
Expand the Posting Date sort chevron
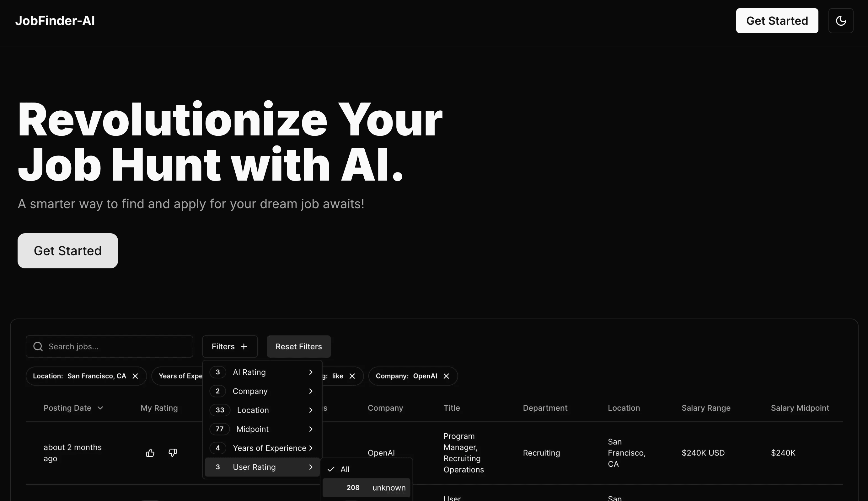click(x=100, y=408)
